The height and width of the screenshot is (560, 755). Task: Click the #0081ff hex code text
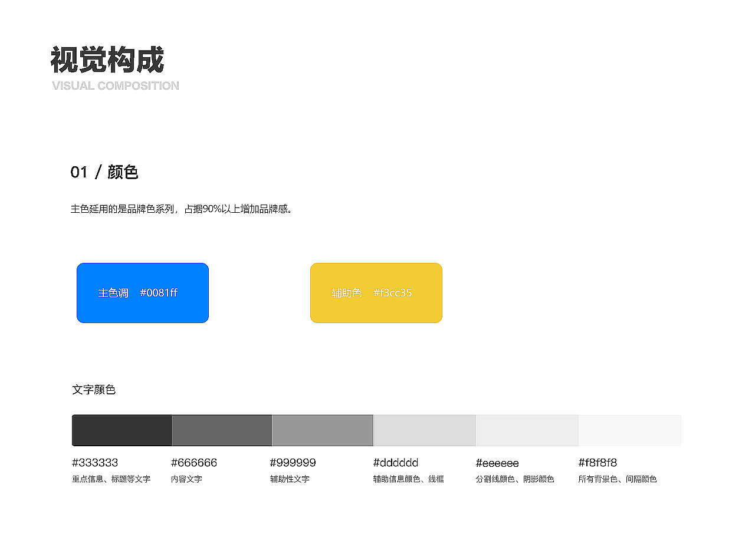[x=159, y=292]
